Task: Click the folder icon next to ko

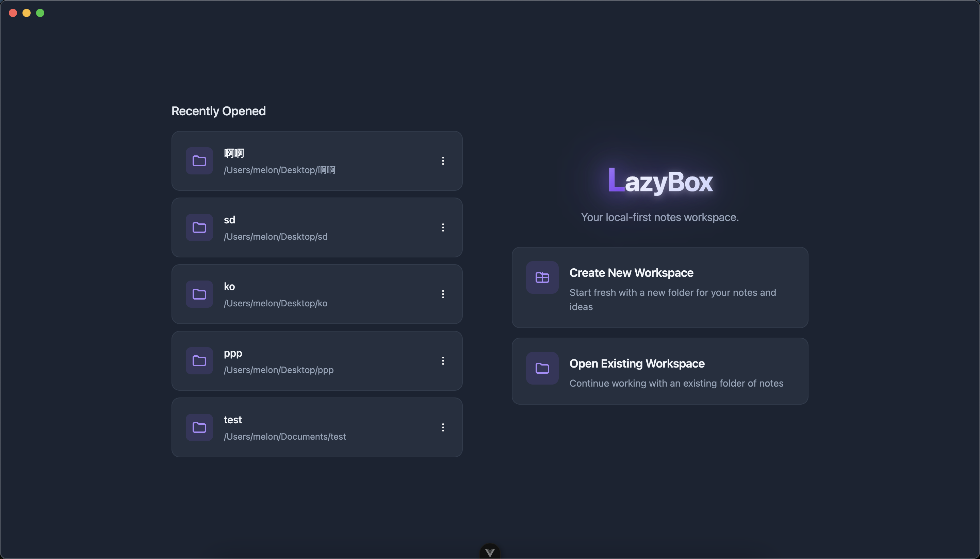Action: coord(199,294)
